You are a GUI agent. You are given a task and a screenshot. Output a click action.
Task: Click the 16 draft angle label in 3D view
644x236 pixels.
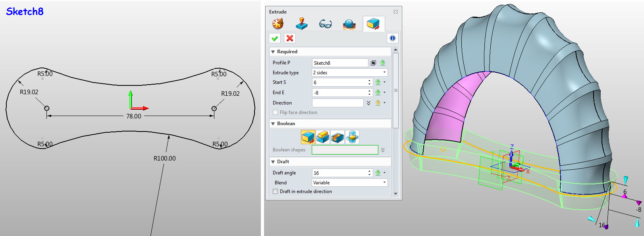[x=602, y=225]
